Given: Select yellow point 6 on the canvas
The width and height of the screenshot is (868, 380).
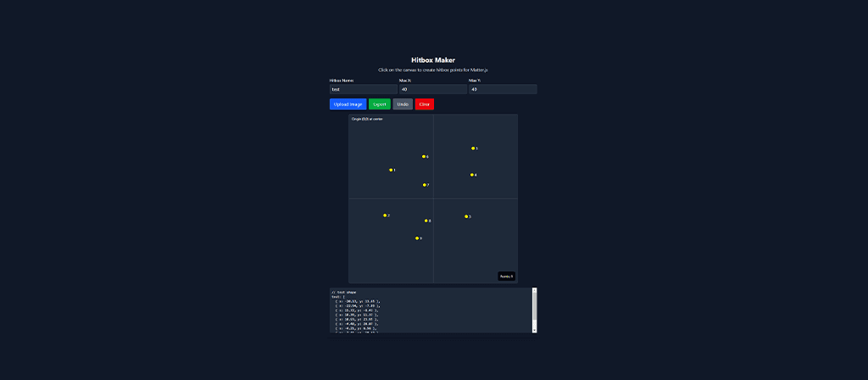Looking at the screenshot, I should (x=424, y=157).
